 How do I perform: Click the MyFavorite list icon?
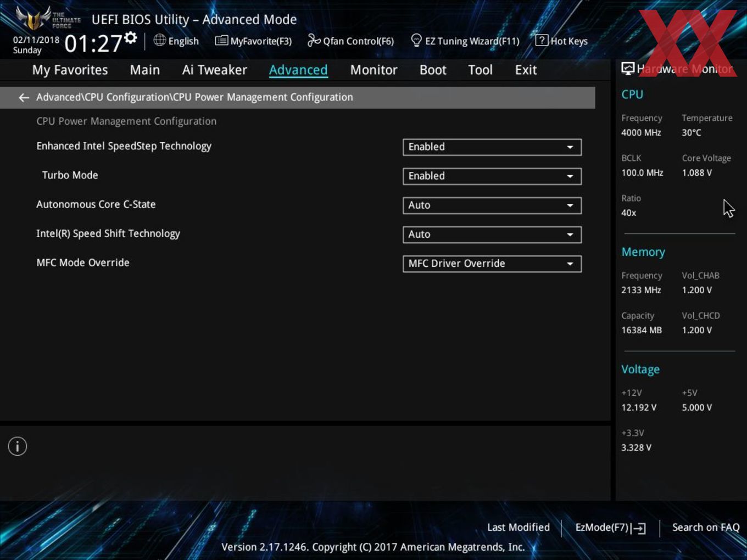[221, 41]
